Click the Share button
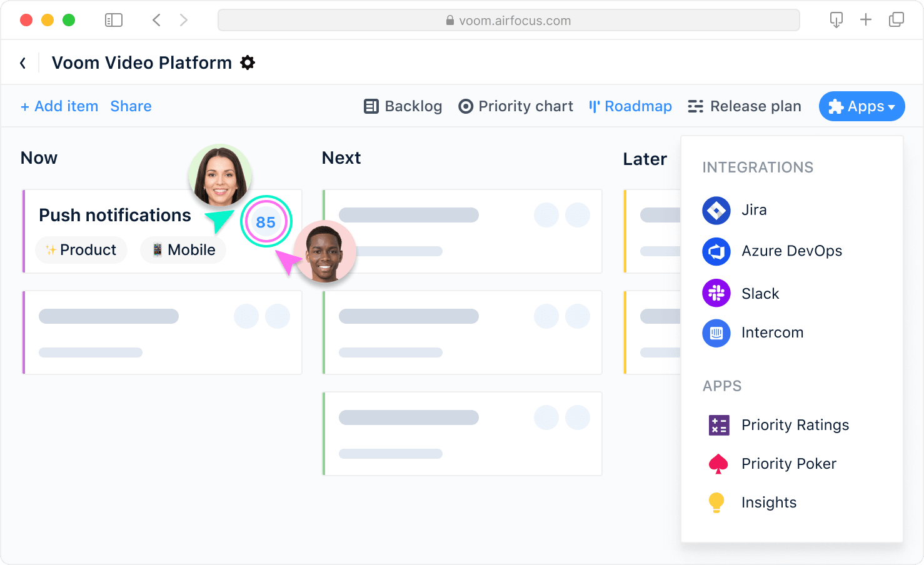The width and height of the screenshot is (924, 565). click(x=131, y=106)
